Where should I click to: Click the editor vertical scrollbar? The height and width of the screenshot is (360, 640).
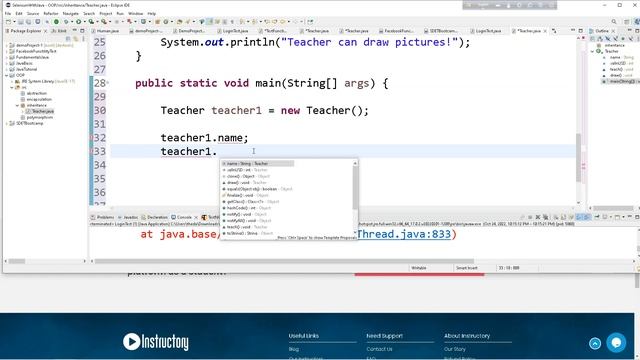point(578,158)
